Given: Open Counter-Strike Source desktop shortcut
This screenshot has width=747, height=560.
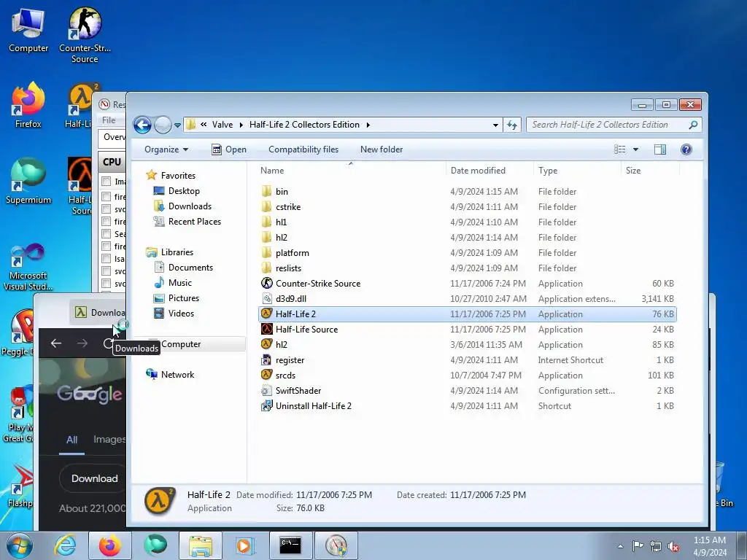Looking at the screenshot, I should pyautogui.click(x=85, y=35).
